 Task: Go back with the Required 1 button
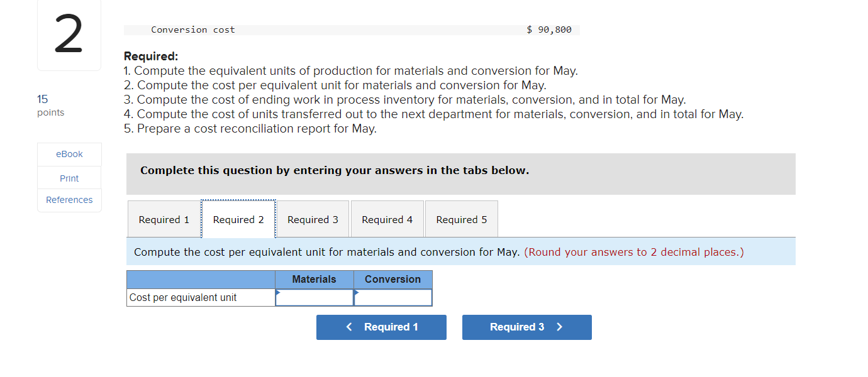pyautogui.click(x=381, y=327)
